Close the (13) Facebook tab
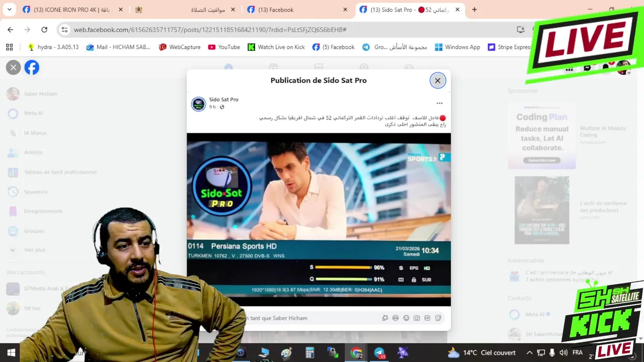Image resolution: width=644 pixels, height=362 pixels. coord(345,10)
